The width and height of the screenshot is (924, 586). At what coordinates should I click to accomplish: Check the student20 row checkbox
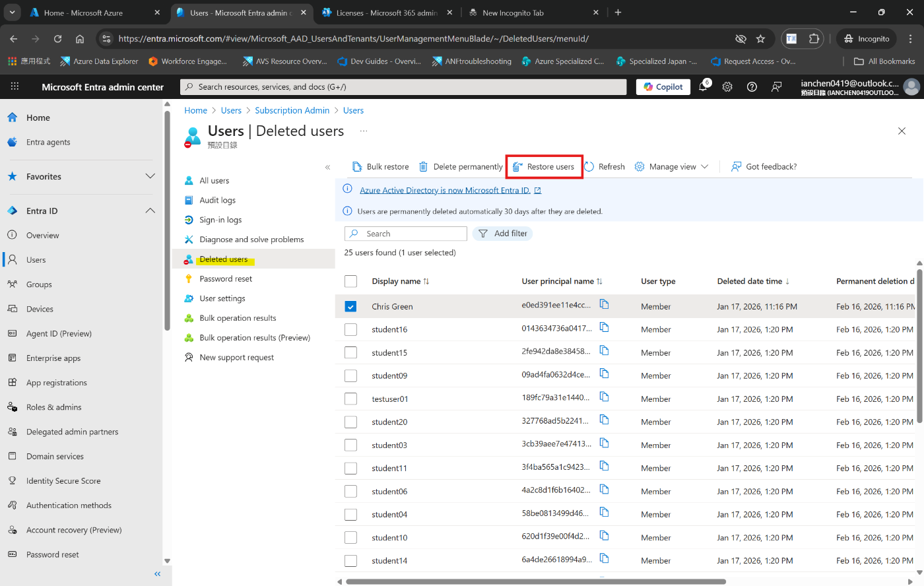350,422
